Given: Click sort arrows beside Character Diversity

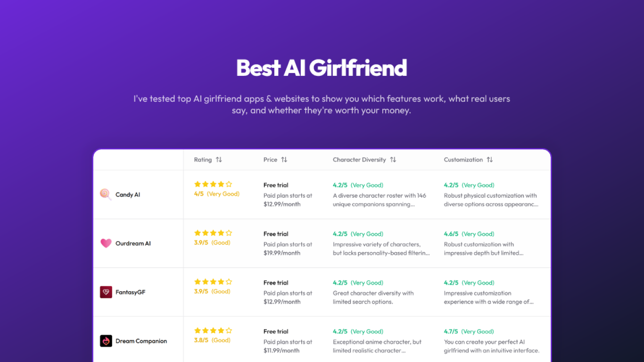Looking at the screenshot, I should click(x=393, y=160).
